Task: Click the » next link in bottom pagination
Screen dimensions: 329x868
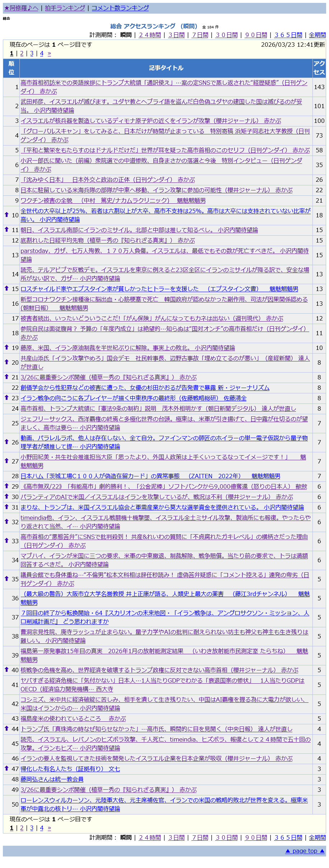Action: [x=49, y=828]
